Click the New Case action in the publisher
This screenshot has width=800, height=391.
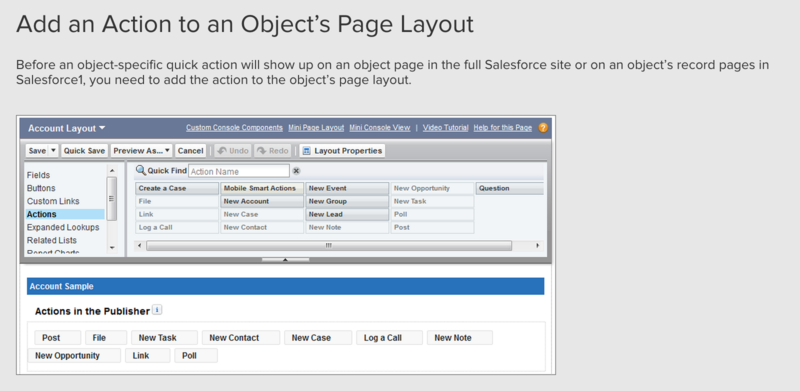[318, 337]
